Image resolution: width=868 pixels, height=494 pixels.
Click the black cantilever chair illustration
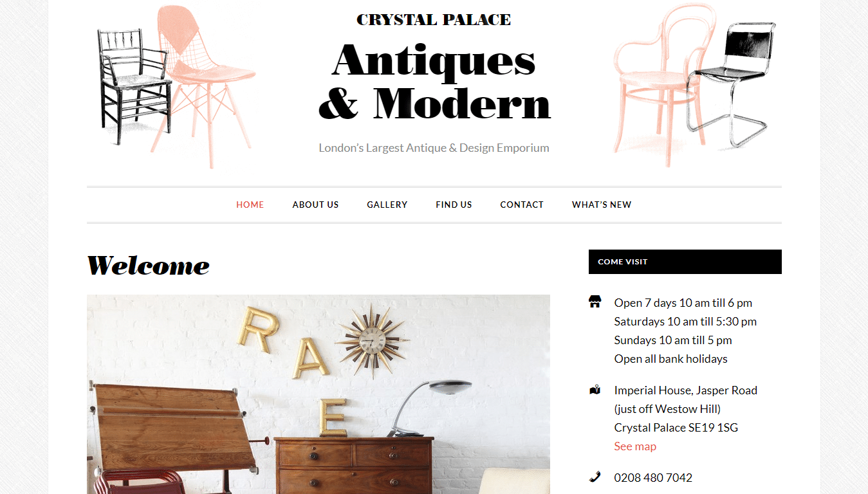click(732, 82)
